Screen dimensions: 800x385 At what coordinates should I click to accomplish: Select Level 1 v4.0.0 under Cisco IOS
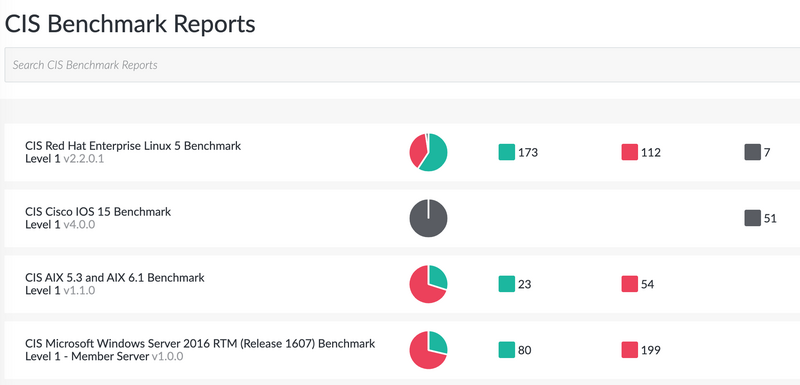(60, 224)
